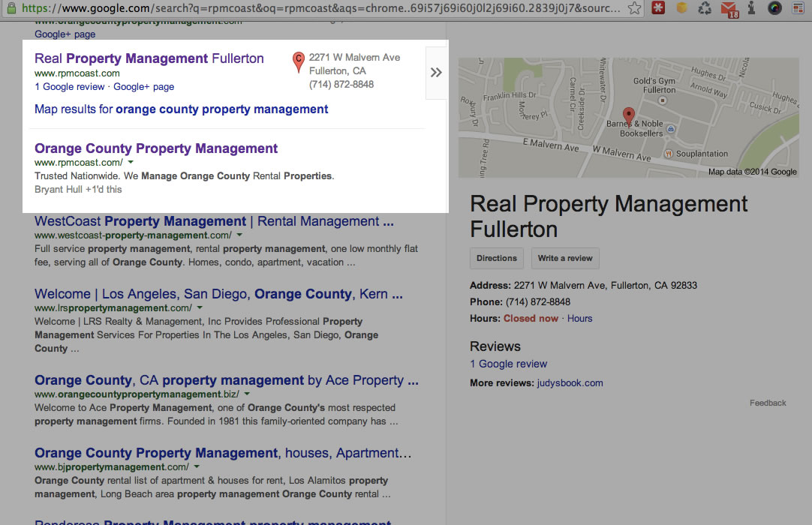Click the newspaper extension icon at far right
The height and width of the screenshot is (525, 812).
click(x=798, y=8)
